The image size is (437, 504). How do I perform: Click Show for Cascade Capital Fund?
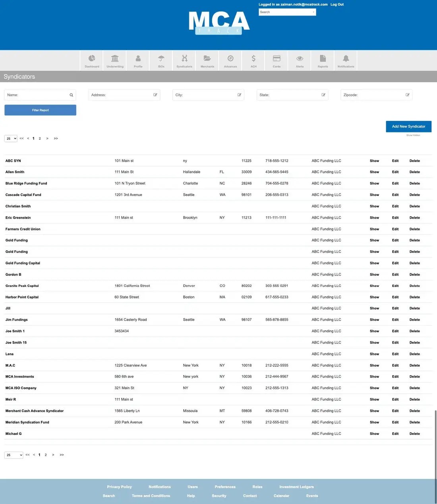tap(374, 195)
